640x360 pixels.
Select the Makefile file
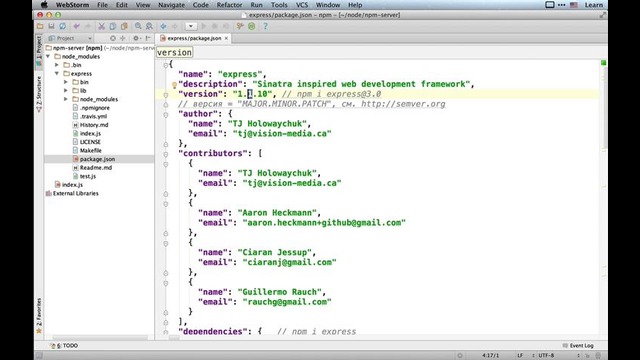pyautogui.click(x=87, y=151)
